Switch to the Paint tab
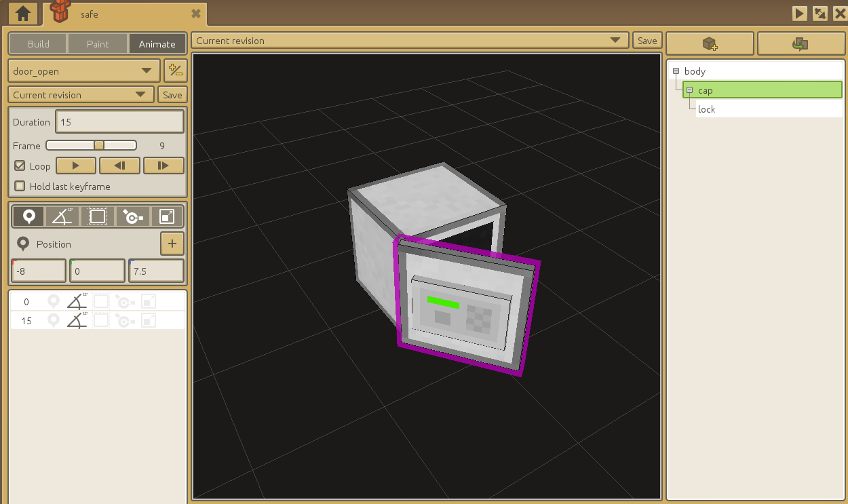Viewport: 848px width, 504px height. tap(98, 44)
